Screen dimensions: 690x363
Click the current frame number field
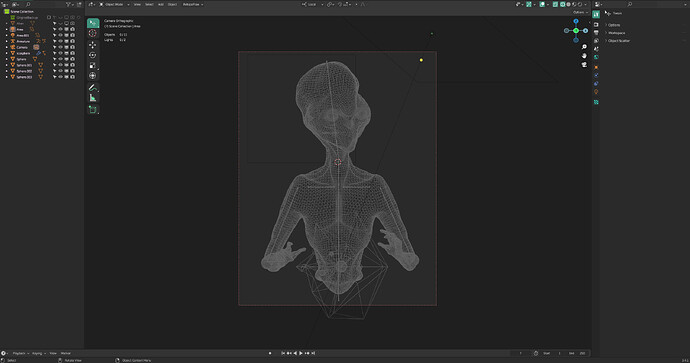(x=521, y=353)
